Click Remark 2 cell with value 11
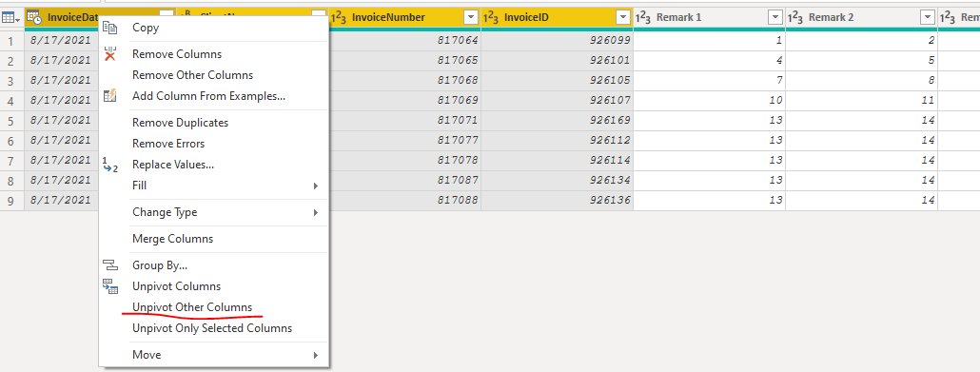 tap(861, 101)
